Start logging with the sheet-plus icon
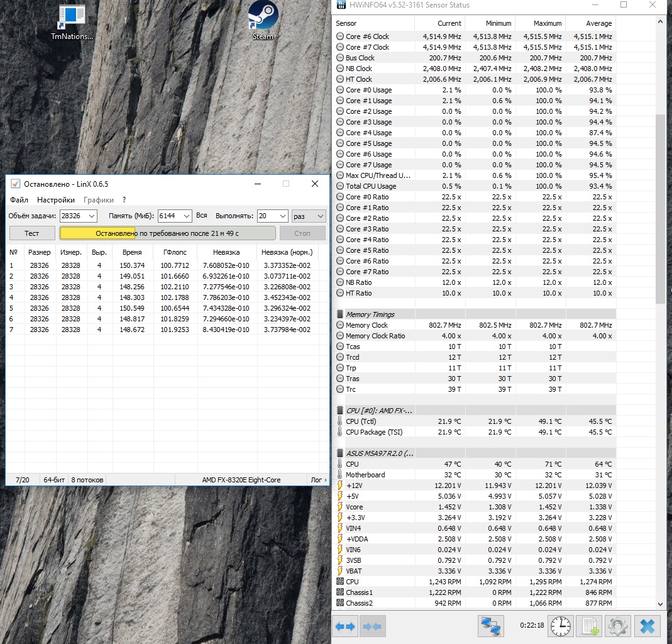This screenshot has height=644, width=672. [x=590, y=626]
